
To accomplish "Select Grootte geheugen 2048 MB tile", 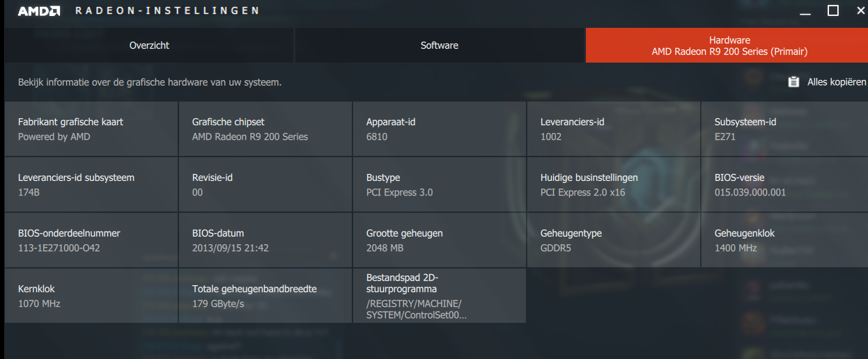I will click(440, 240).
